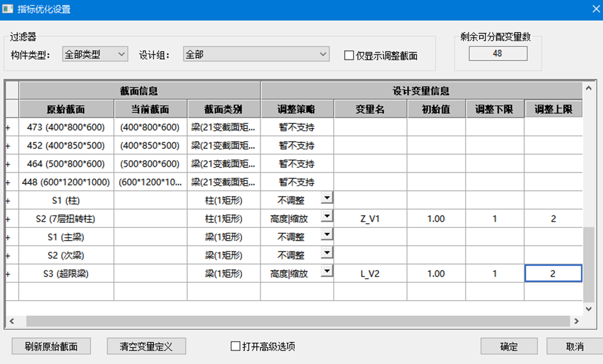Enable the 仅显示调整截面 checkbox
Screen dimensions: 603x364
(348, 54)
